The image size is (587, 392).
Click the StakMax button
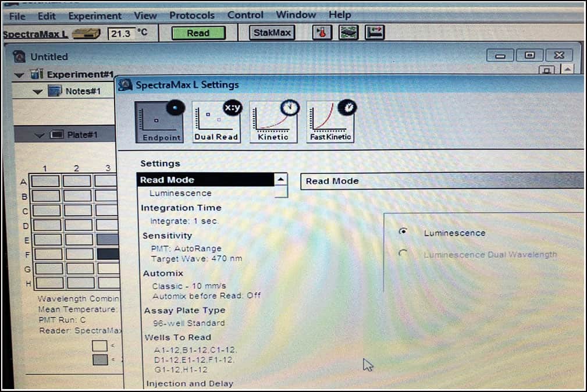(272, 33)
